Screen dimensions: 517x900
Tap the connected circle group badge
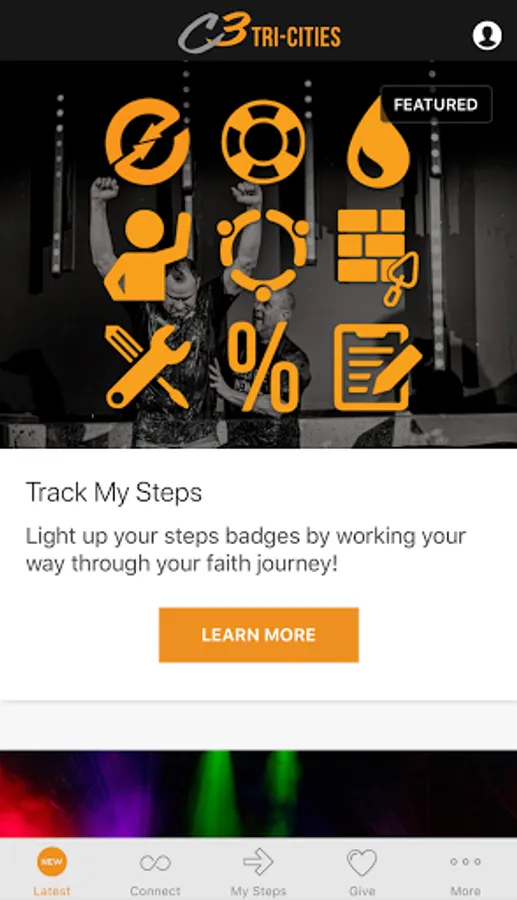tap(263, 255)
